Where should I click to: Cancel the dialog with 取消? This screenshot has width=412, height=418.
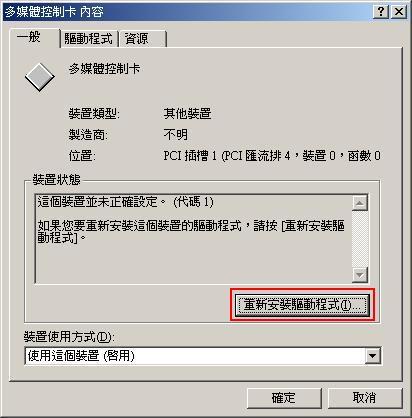point(365,398)
